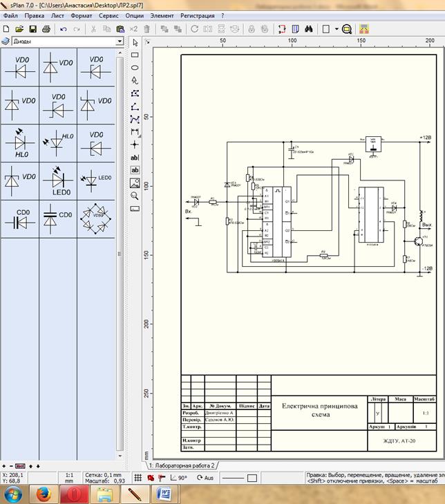Screen dimensions: 445x504
Task: Create a new file with the toolbar icon
Action: [6, 29]
